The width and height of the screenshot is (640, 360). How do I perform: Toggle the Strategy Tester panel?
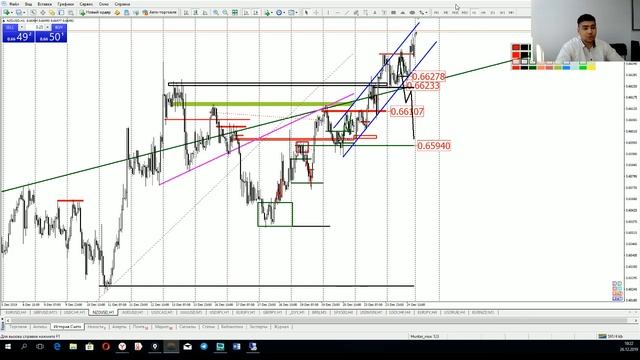pyautogui.click(x=71, y=12)
